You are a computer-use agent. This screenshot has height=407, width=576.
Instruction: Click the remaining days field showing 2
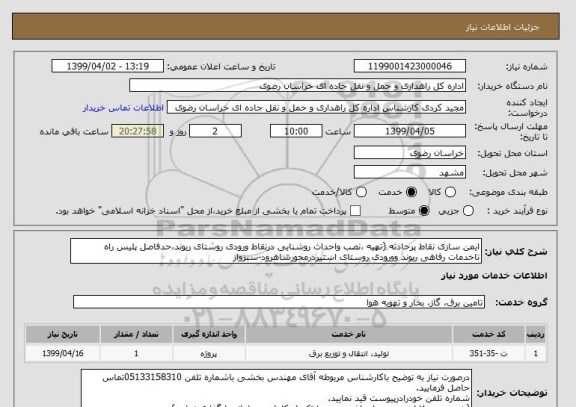coord(215,131)
